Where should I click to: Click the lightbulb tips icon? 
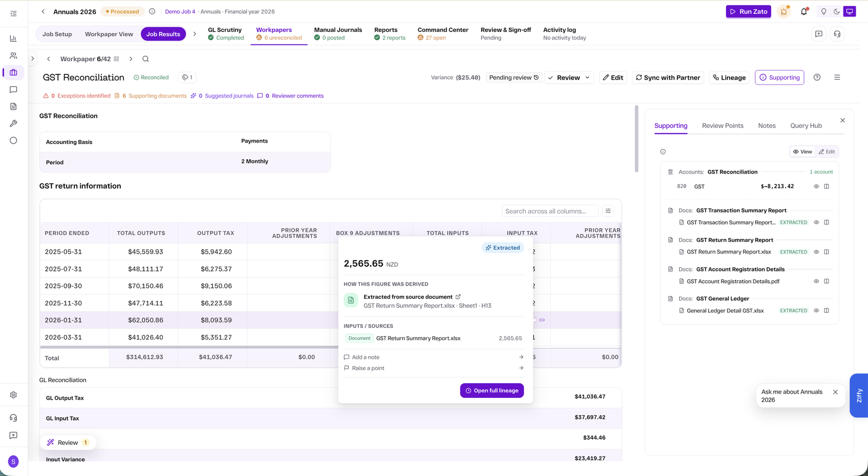coord(824,11)
